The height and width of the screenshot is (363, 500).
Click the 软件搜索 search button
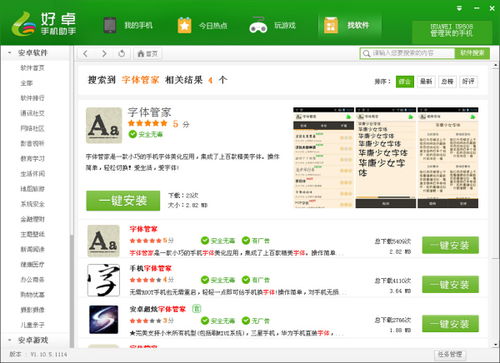click(472, 53)
